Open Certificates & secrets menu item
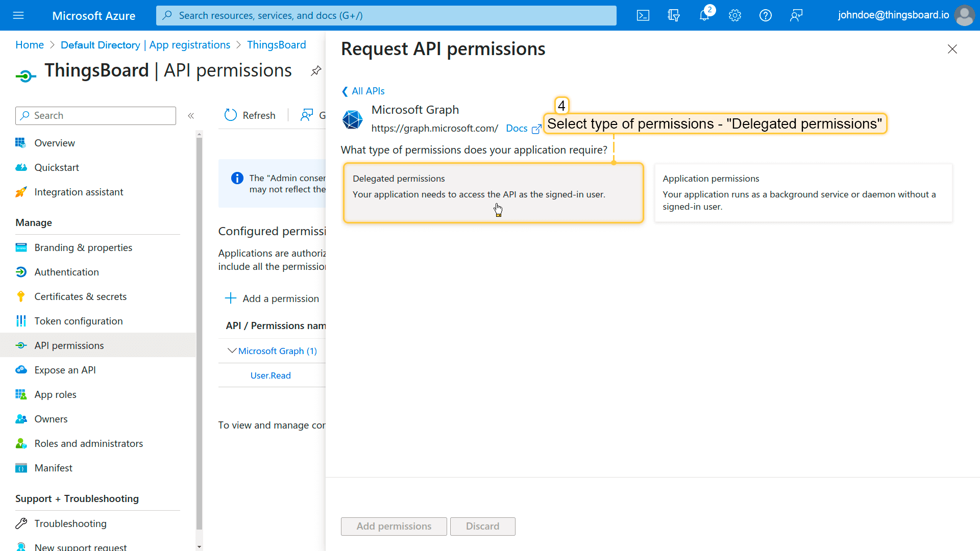The image size is (980, 551). pos(80,296)
